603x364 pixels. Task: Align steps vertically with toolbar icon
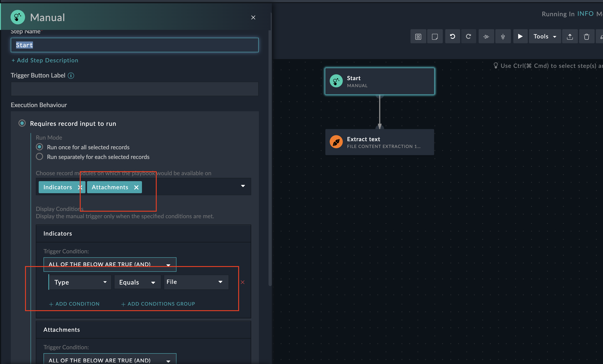click(503, 37)
